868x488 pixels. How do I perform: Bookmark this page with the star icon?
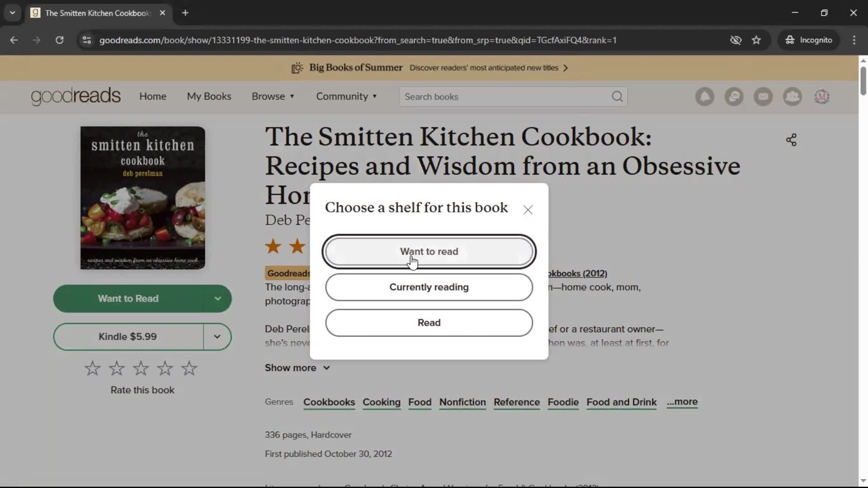coord(756,40)
